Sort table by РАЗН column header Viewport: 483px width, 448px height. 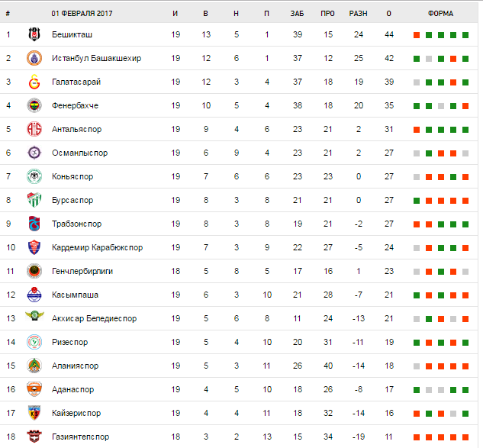click(x=358, y=13)
